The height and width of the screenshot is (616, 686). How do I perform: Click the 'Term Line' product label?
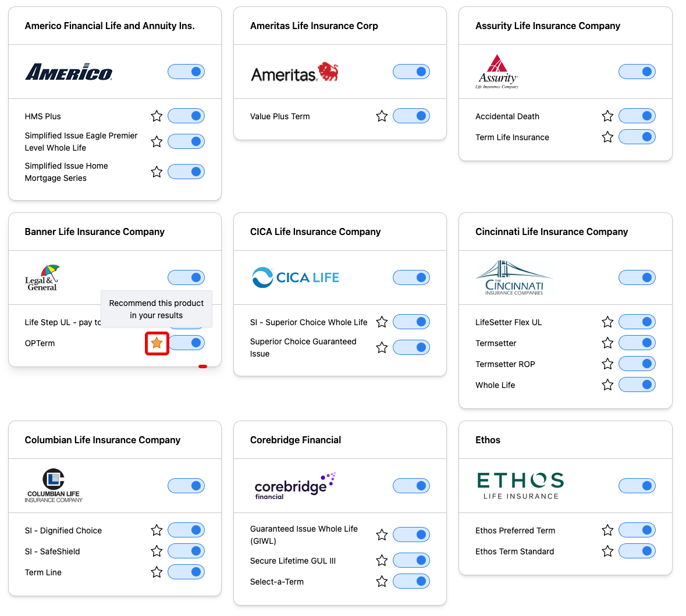[43, 572]
